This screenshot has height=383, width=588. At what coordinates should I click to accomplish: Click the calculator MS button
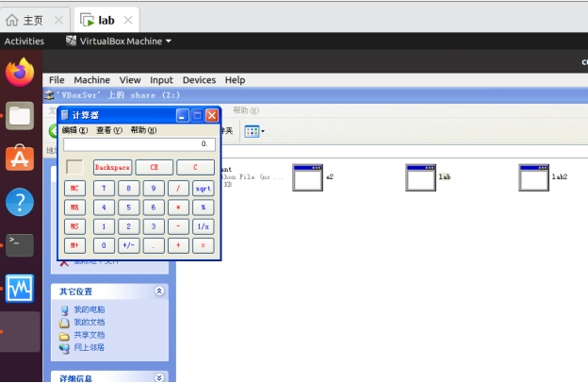click(74, 226)
